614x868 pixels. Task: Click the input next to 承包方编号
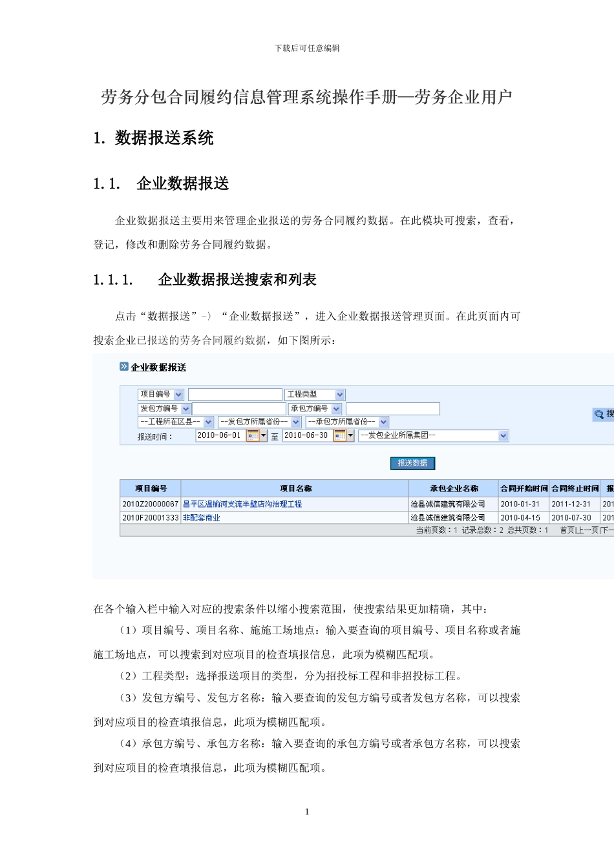[393, 409]
